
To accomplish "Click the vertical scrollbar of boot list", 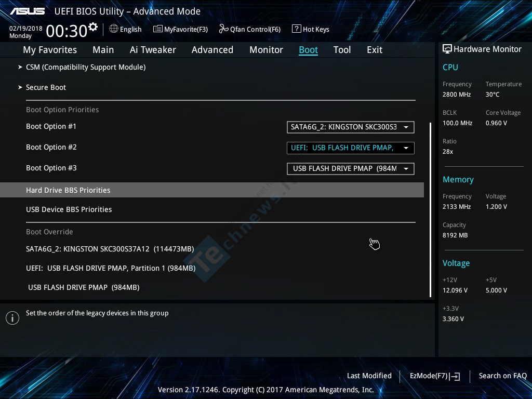I will (x=430, y=210).
